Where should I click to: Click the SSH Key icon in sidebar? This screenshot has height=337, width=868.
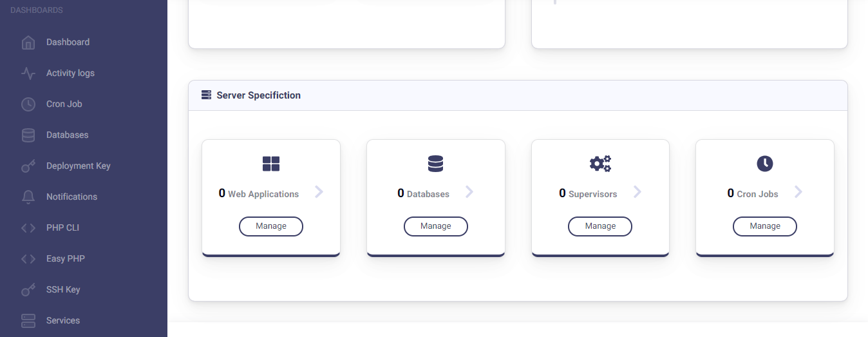(x=28, y=290)
